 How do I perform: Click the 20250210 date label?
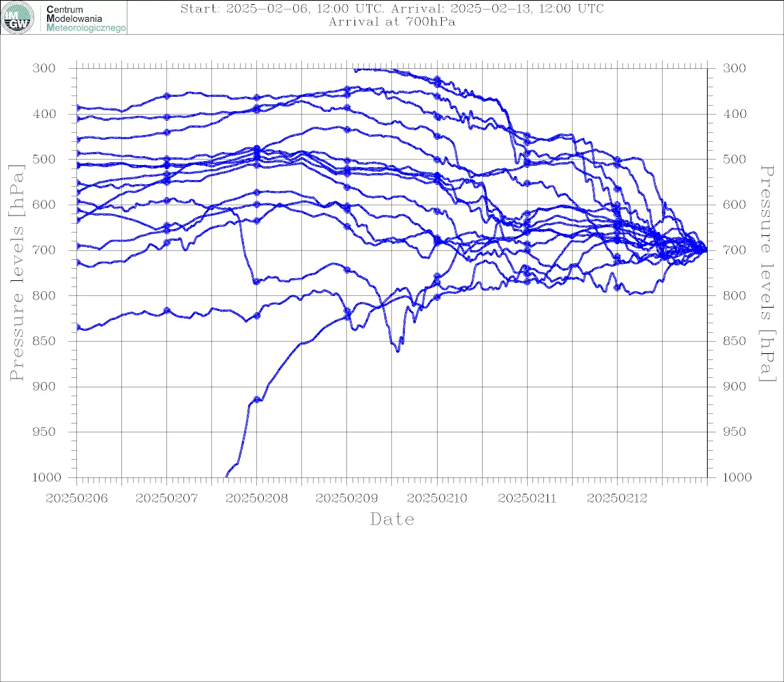(x=437, y=499)
